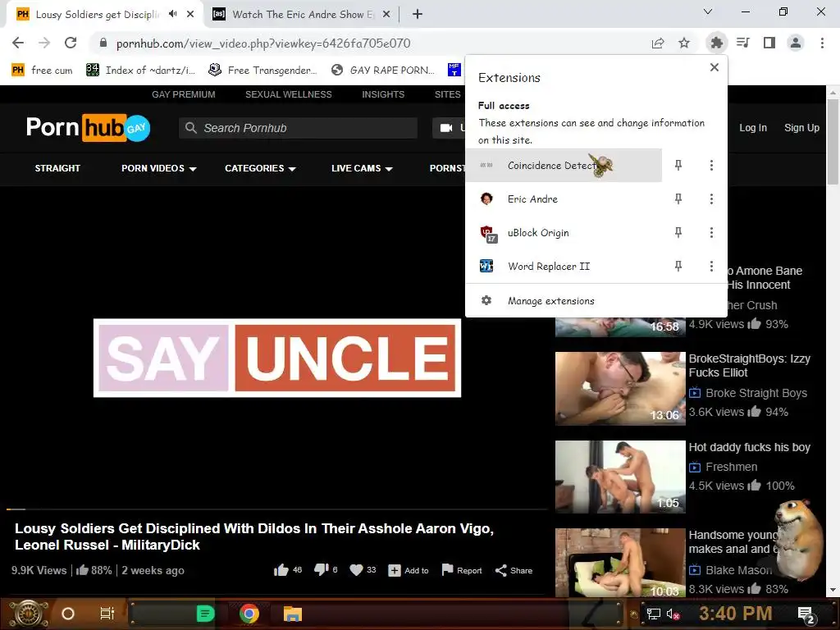Open File Explorer from the taskbar
The image size is (840, 630).
[x=293, y=614]
